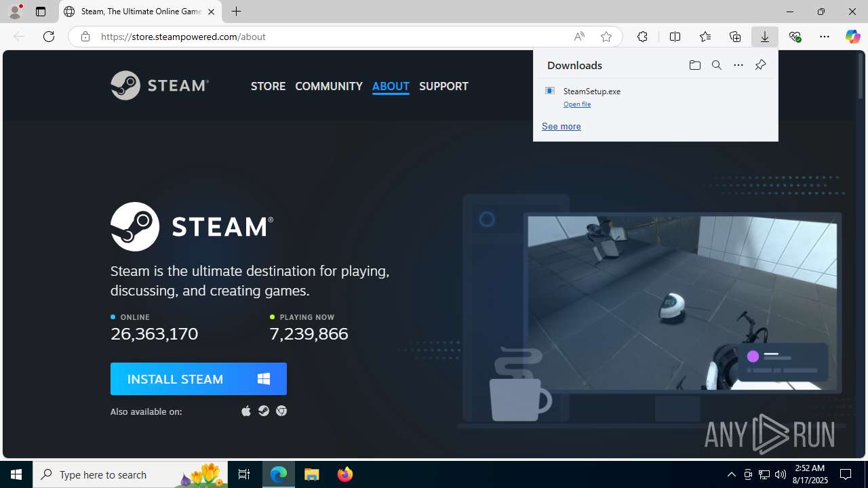Pin the Downloads panel

click(760, 65)
